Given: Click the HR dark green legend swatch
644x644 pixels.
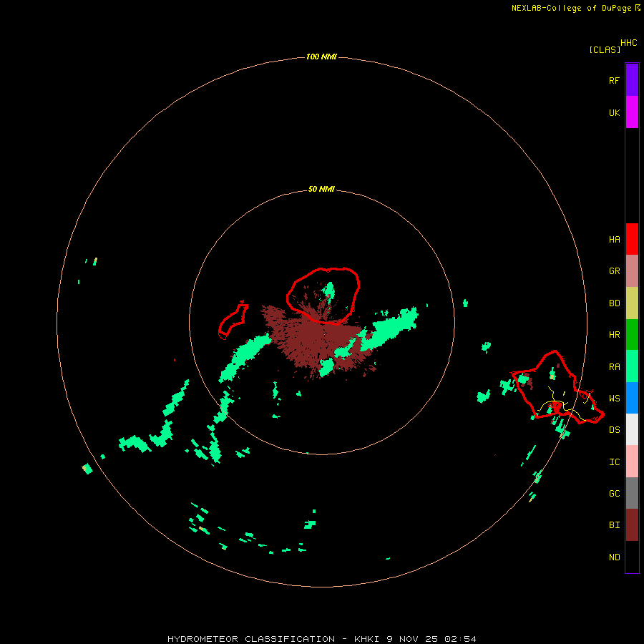Looking at the screenshot, I should click(632, 335).
